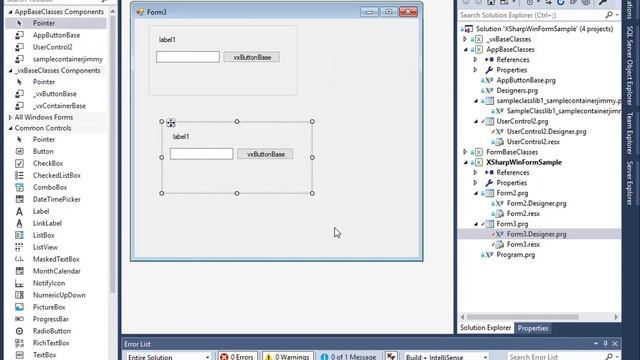The width and height of the screenshot is (640, 360).
Task: Open the Team Explorer side tab
Action: 630,133
